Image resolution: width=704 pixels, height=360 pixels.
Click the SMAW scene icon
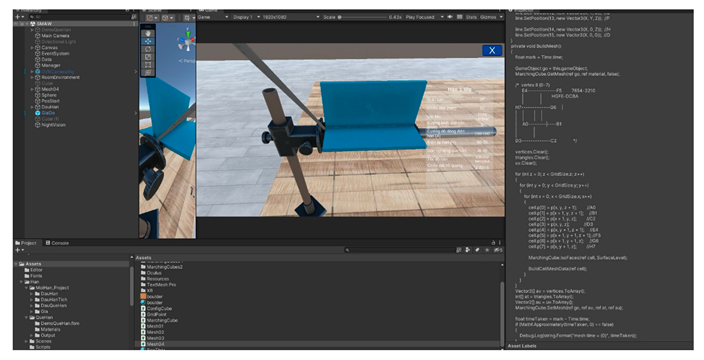pos(33,24)
